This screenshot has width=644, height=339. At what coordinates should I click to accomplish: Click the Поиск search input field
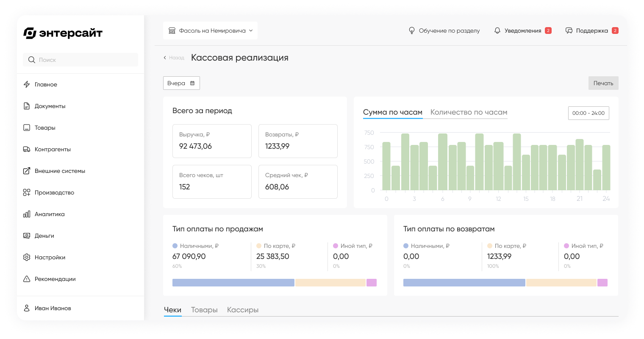click(80, 60)
